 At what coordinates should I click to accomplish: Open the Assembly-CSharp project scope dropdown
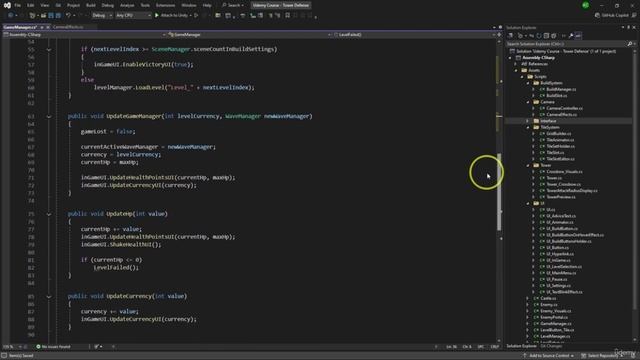(84, 35)
